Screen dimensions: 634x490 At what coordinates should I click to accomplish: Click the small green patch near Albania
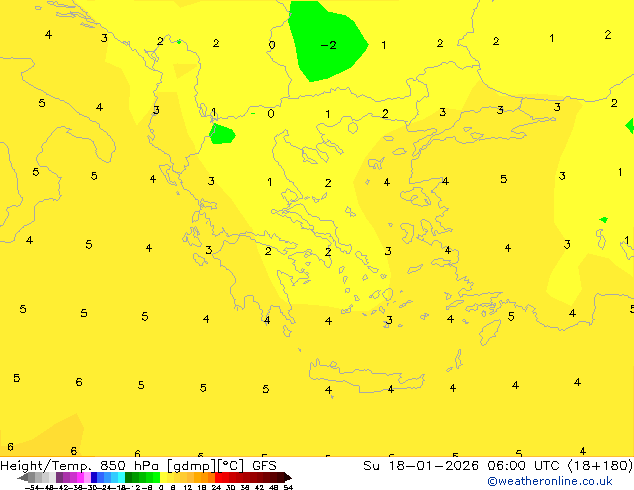[x=222, y=134]
